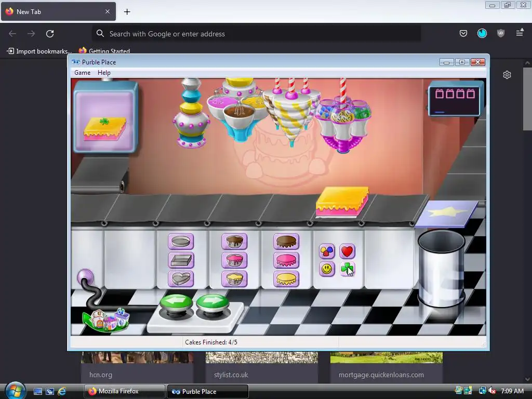Select the round cake pan shape
The width and height of the screenshot is (532, 399).
tap(181, 242)
